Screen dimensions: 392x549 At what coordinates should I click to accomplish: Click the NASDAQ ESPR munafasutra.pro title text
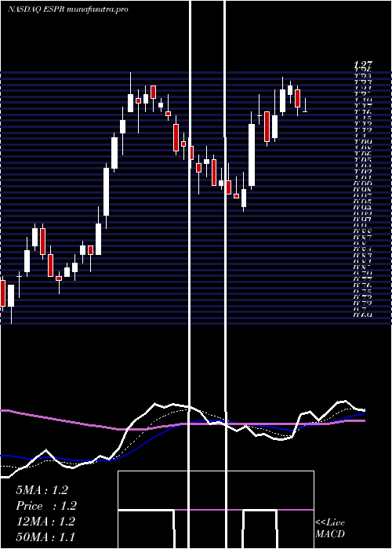pos(68,9)
